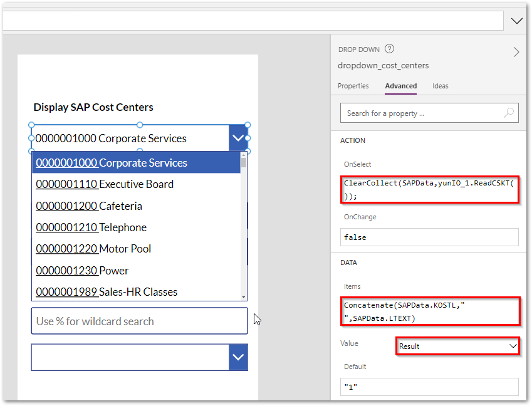Select 0000001110 Executive Board
The width and height of the screenshot is (532, 406).
(x=136, y=184)
